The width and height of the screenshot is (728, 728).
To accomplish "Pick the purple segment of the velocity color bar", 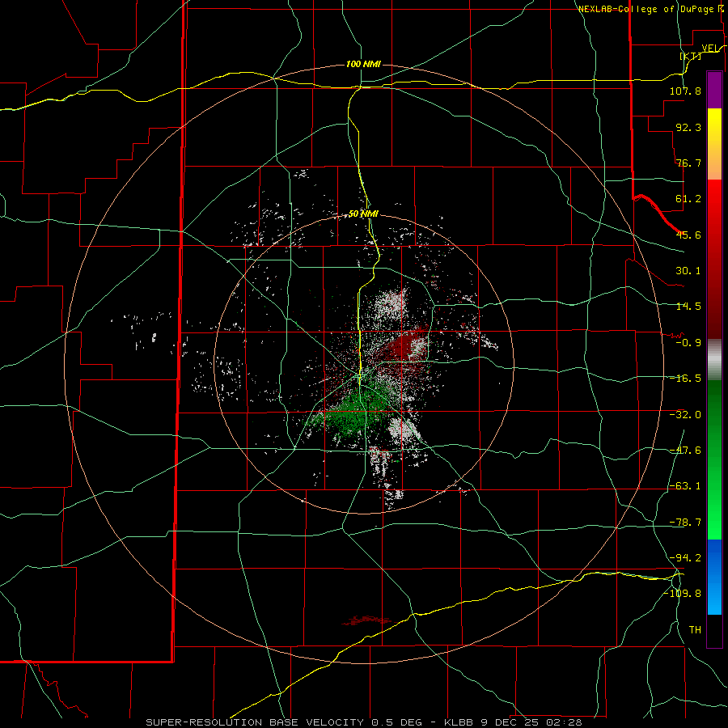I will [714, 91].
